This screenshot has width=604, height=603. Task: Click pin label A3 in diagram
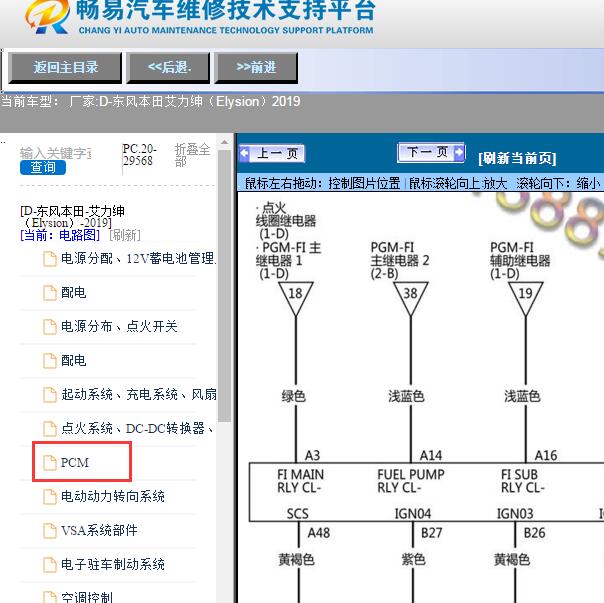tap(312, 455)
